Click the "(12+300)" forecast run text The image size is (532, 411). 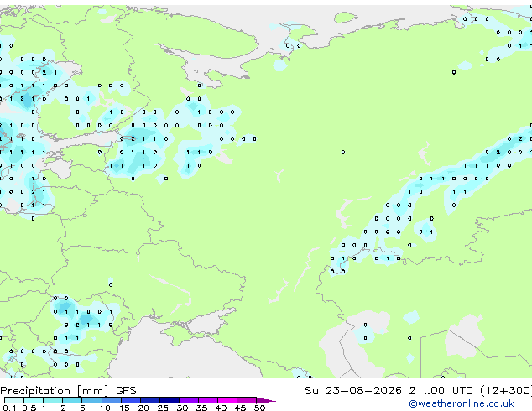506,391
